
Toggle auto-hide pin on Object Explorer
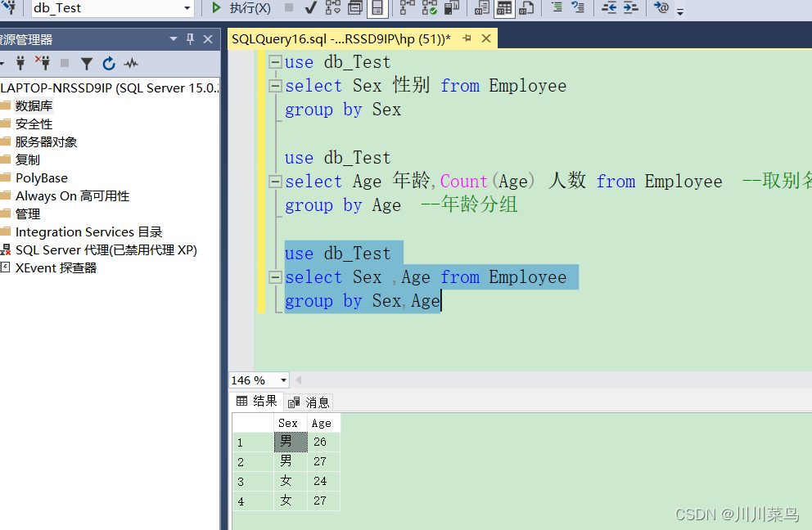pos(190,38)
